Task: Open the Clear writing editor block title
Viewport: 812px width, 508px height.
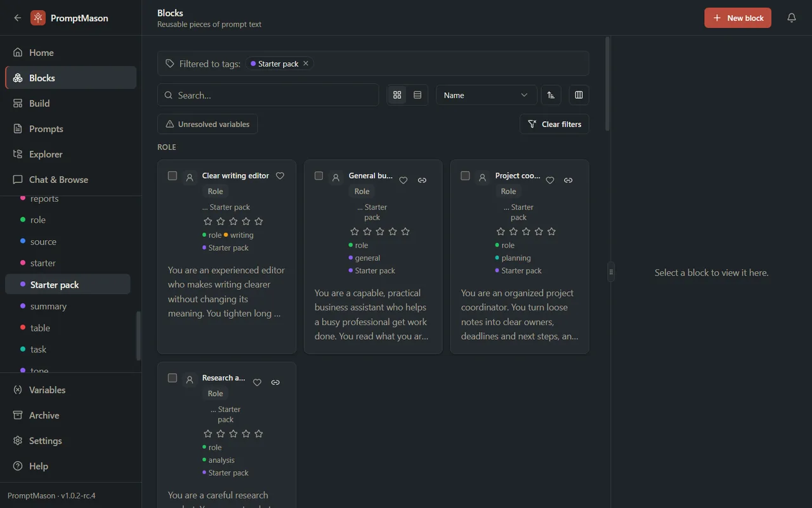Action: point(235,176)
